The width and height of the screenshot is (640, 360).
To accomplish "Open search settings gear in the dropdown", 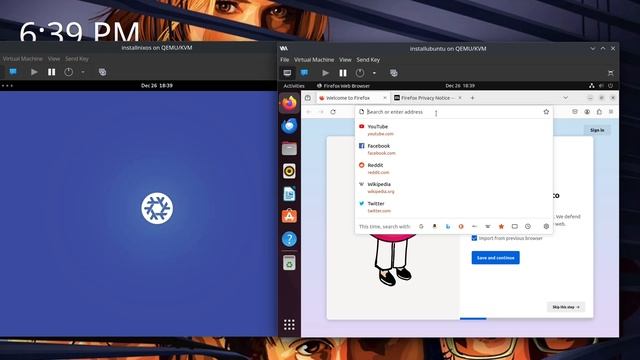I will [x=546, y=226].
